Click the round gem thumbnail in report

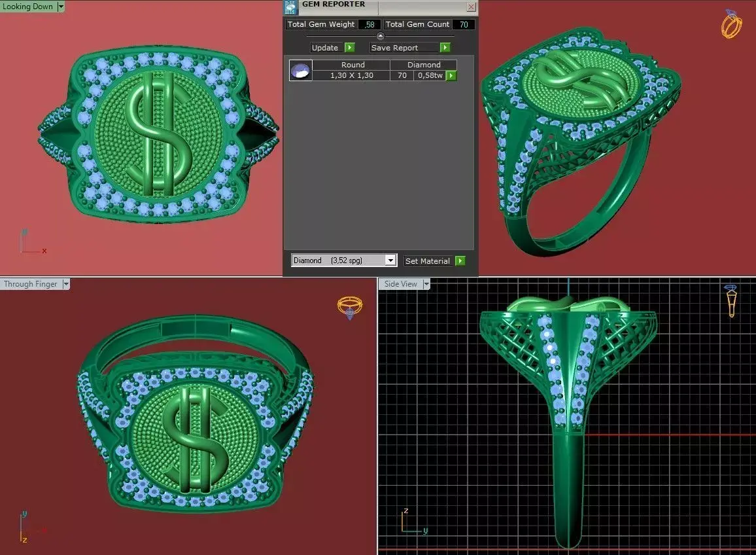click(300, 71)
